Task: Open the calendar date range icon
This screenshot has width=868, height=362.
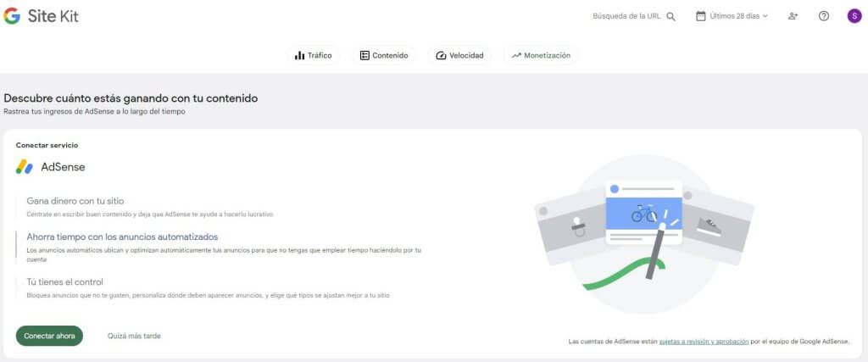Action: tap(700, 16)
